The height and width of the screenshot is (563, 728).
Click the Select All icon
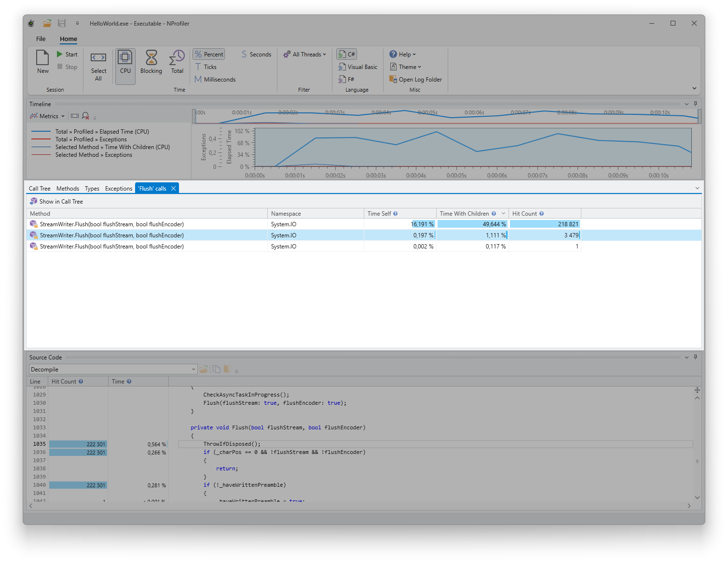tap(98, 58)
